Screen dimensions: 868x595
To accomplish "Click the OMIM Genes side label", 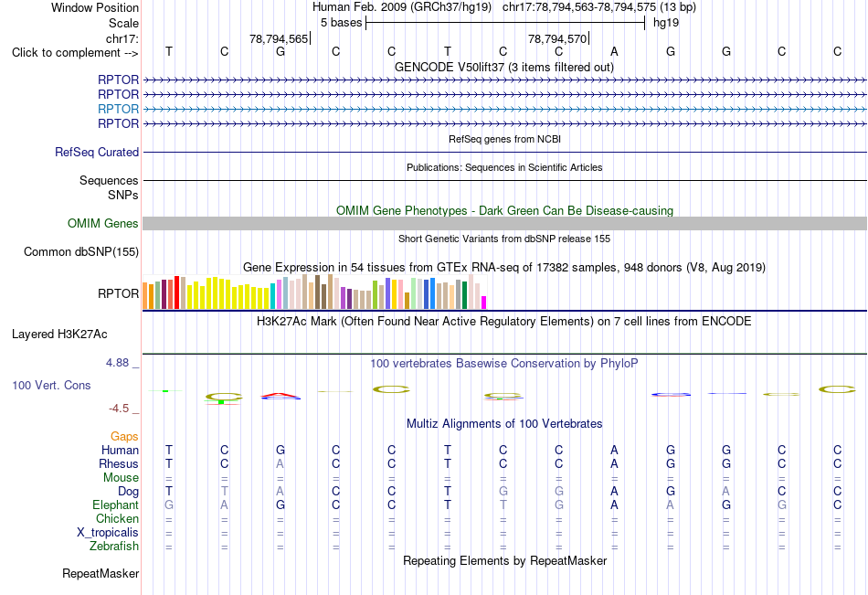I will (x=103, y=223).
